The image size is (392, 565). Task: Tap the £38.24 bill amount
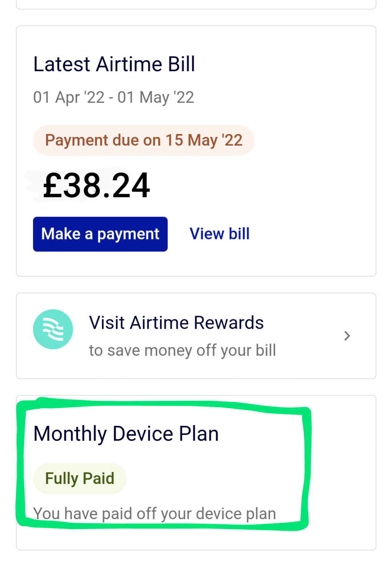[96, 186]
